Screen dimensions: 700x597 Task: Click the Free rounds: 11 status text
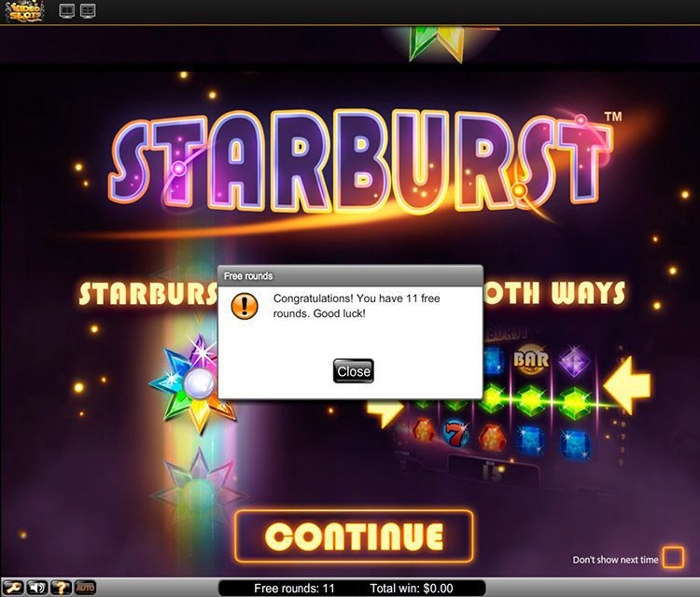click(x=294, y=588)
